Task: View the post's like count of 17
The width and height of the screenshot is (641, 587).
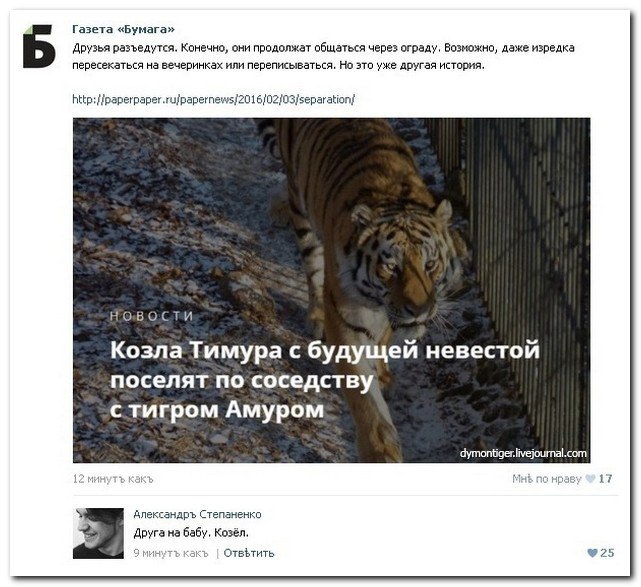Action: coord(605,479)
